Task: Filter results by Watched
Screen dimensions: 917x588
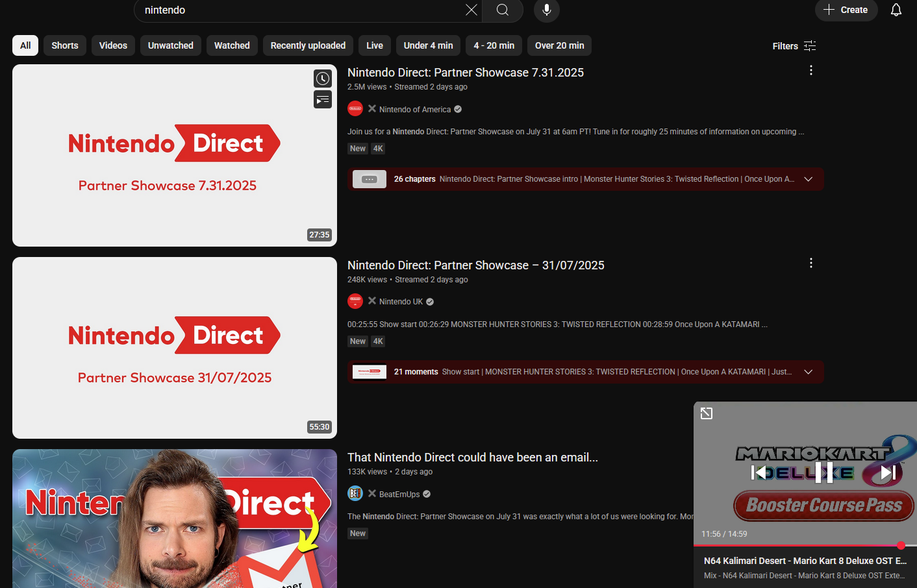Action: [232, 45]
